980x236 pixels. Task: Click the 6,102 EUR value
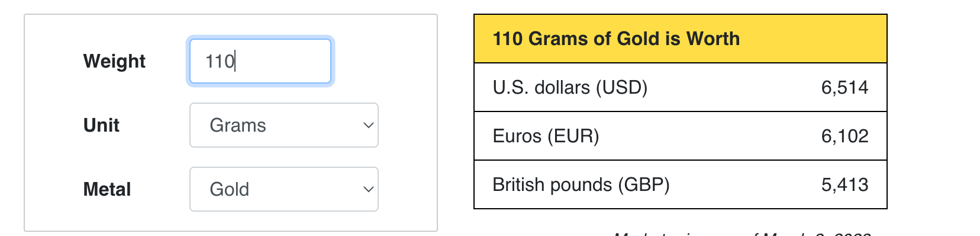click(844, 136)
